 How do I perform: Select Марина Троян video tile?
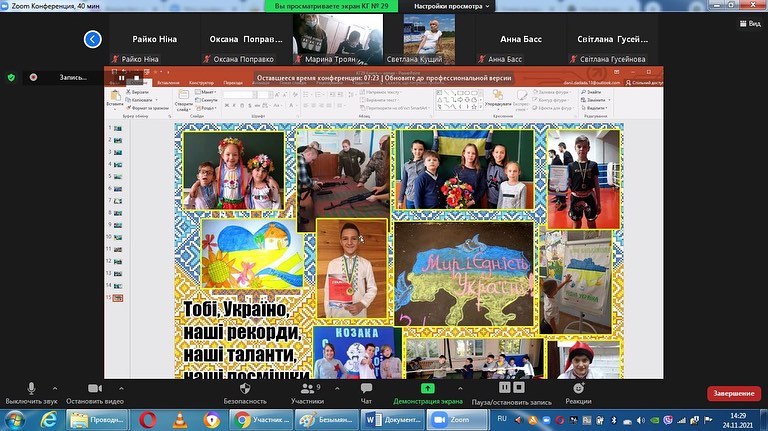point(338,39)
